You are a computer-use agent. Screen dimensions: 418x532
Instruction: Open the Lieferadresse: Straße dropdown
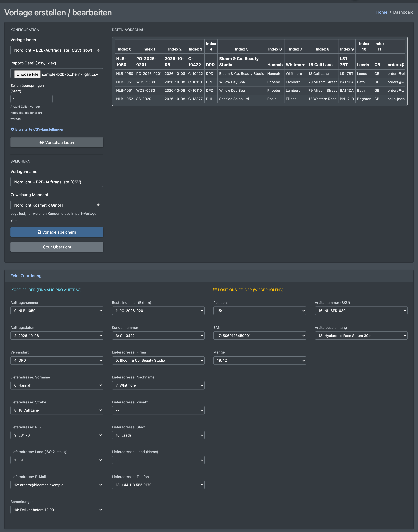click(x=57, y=410)
